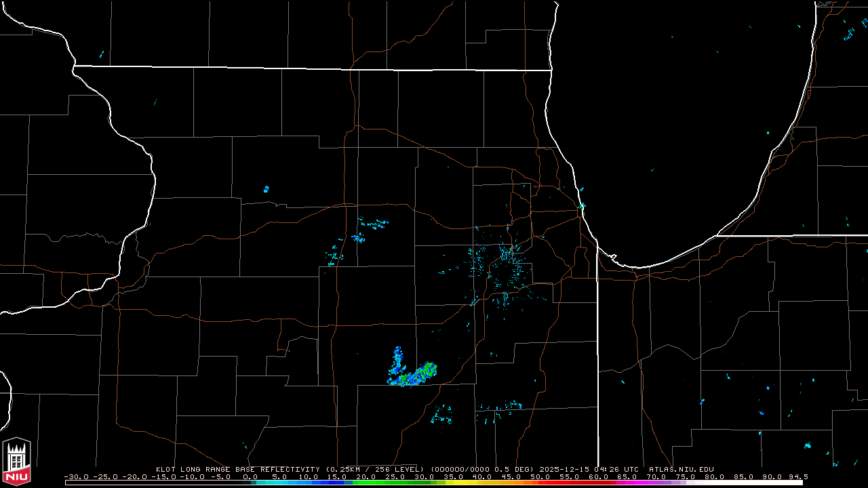The width and height of the screenshot is (868, 488).
Task: Click the ATLAS.NIU.EDU site label
Action: tap(682, 469)
